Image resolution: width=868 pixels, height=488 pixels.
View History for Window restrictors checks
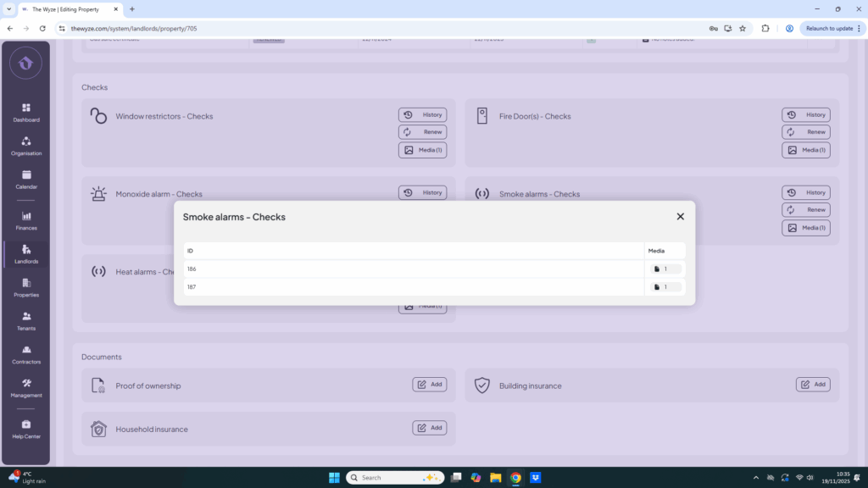click(423, 115)
